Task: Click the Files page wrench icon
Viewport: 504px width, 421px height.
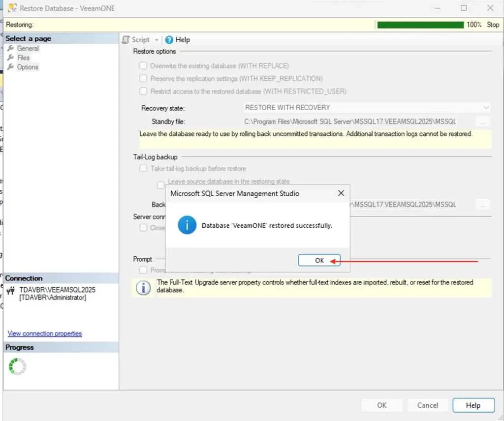Action: point(11,58)
